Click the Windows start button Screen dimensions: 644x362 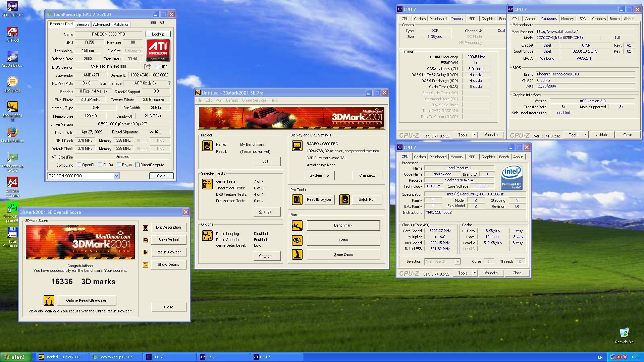pos(16,357)
